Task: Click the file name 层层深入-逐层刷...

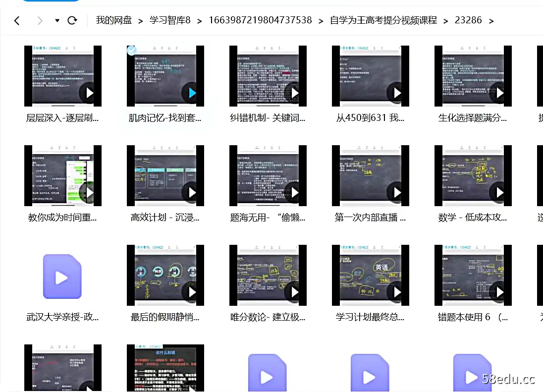Action: (62, 118)
